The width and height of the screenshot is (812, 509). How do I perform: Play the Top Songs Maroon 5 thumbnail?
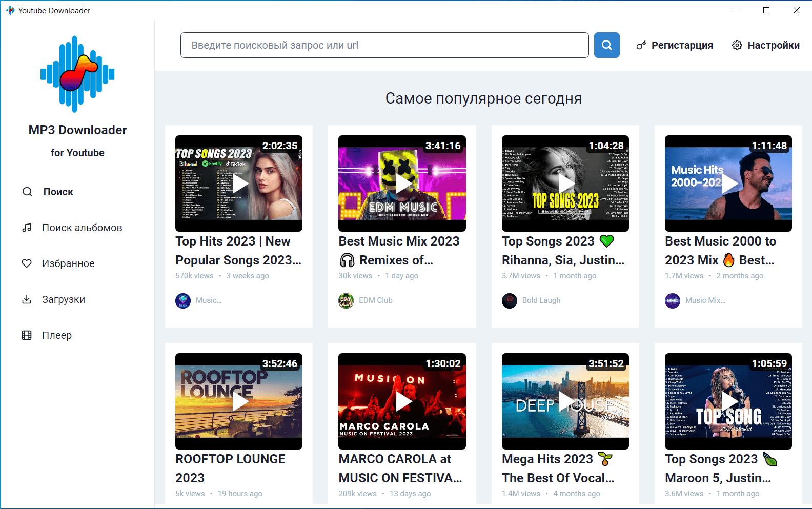coord(728,401)
